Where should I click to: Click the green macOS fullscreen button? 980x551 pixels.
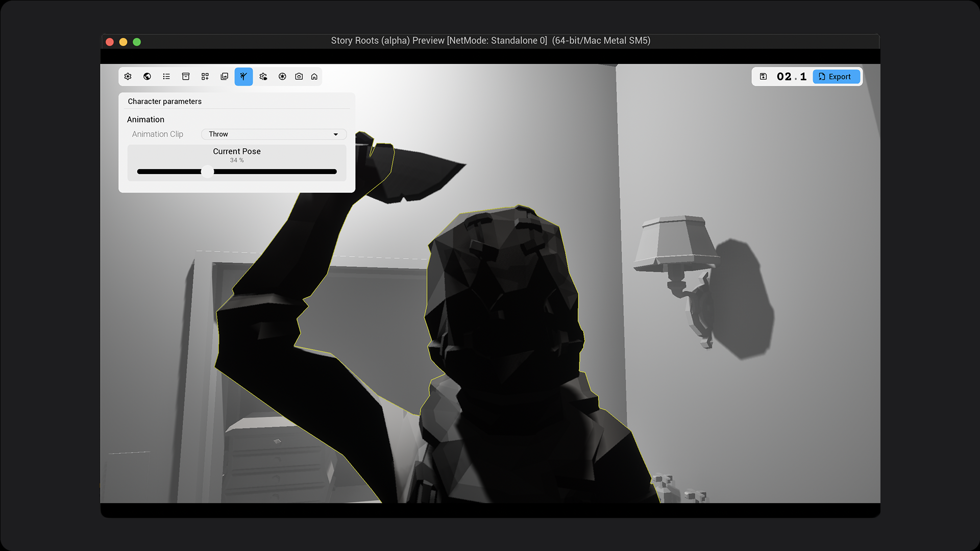pyautogui.click(x=137, y=42)
